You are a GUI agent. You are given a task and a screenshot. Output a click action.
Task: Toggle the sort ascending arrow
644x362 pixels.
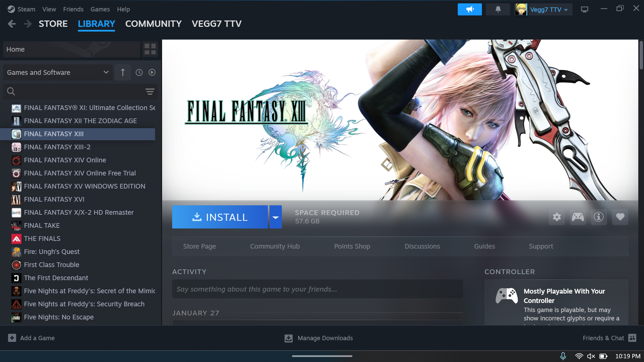coord(123,72)
